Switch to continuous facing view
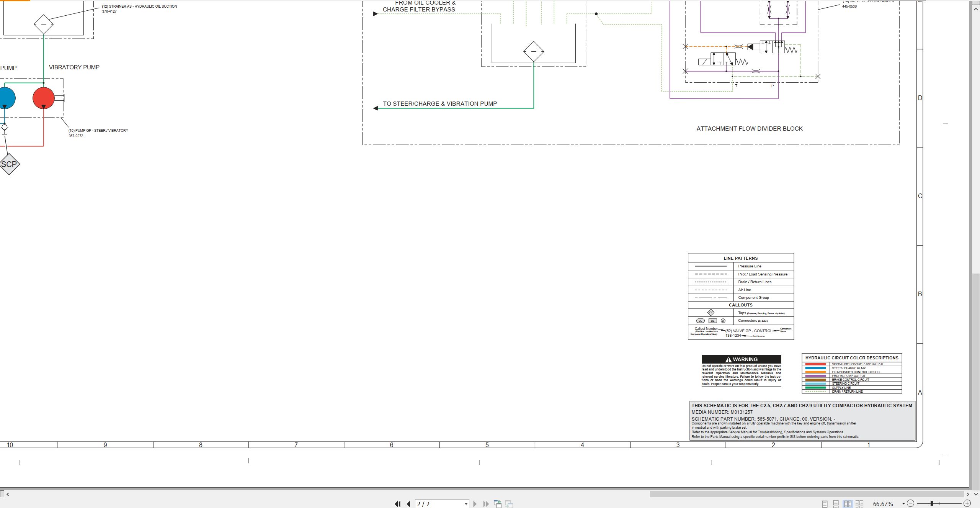Screen dimensions: 980x508 point(859,504)
